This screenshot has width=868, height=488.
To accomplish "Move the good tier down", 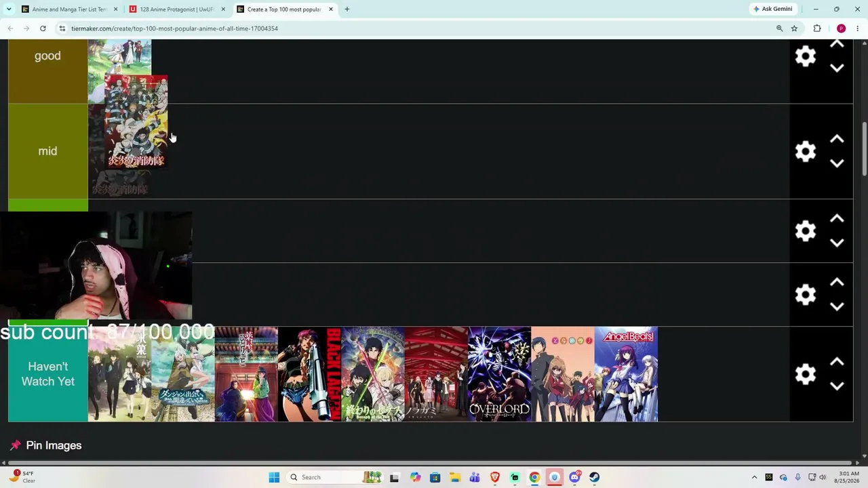I will pyautogui.click(x=837, y=68).
